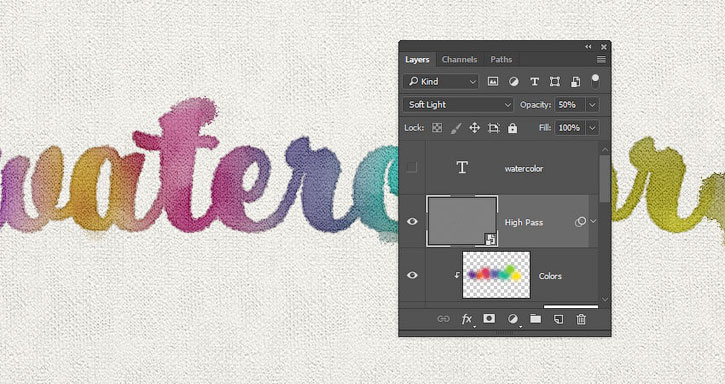Click the smart object badge on the High Pass thumbnail
725x384 pixels.
tap(491, 239)
